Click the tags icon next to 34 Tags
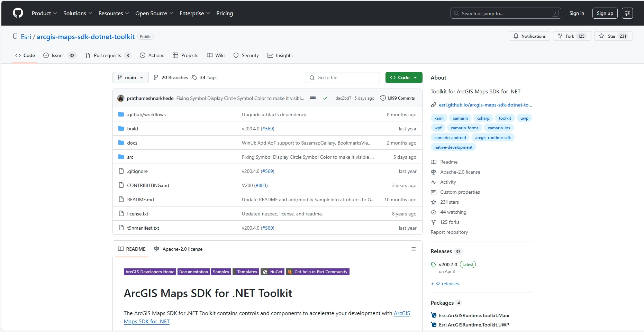Viewport: 644px width, 332px height. [x=194, y=77]
